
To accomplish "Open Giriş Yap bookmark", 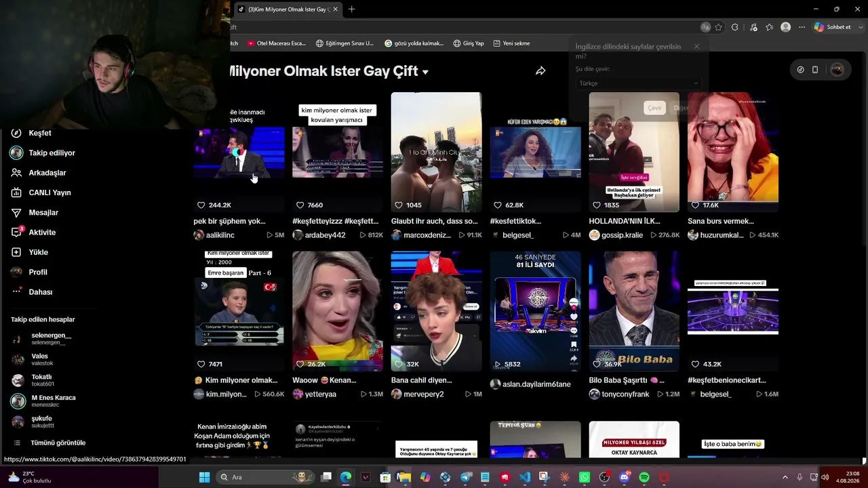I will click(469, 43).
